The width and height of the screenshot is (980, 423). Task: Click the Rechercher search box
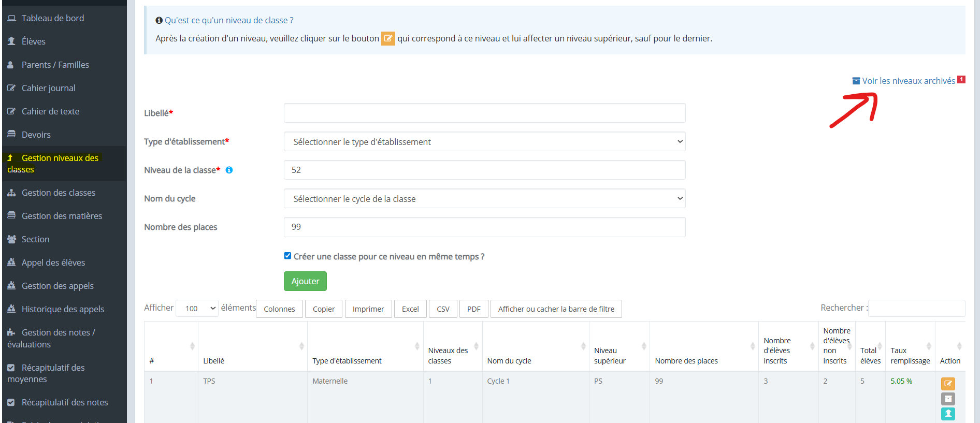916,308
